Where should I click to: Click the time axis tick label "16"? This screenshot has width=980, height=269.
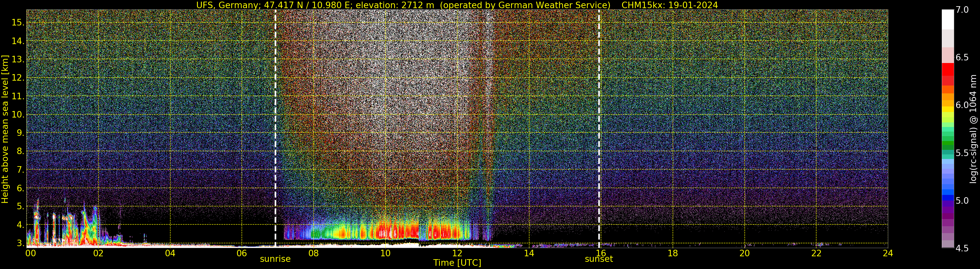point(601,253)
